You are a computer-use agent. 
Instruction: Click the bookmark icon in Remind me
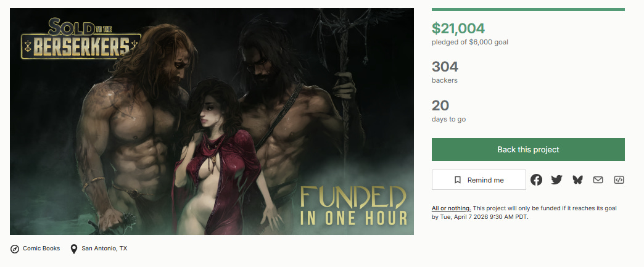click(458, 180)
